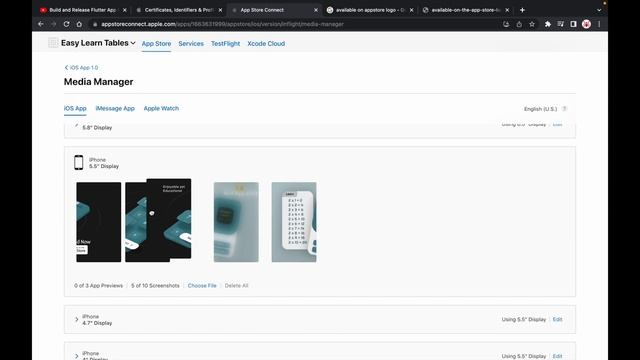Click the 5 of 10 Screenshots text
This screenshot has width=640, height=360.
click(x=155, y=286)
